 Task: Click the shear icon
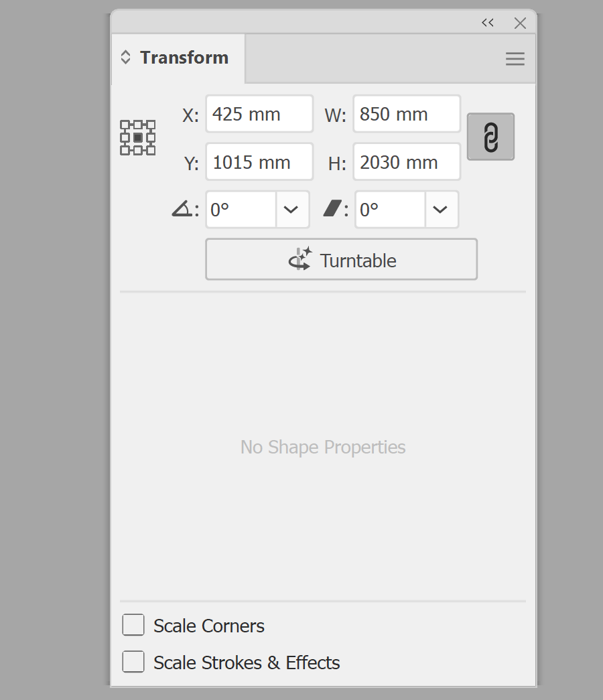point(332,208)
